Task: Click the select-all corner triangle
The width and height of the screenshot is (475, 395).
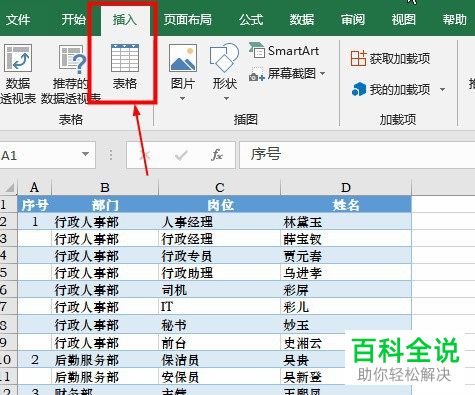Action: 9,187
